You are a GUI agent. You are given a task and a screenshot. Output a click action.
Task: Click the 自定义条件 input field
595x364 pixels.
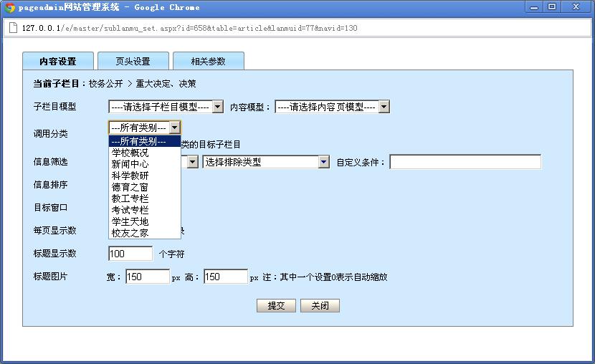tap(465, 162)
